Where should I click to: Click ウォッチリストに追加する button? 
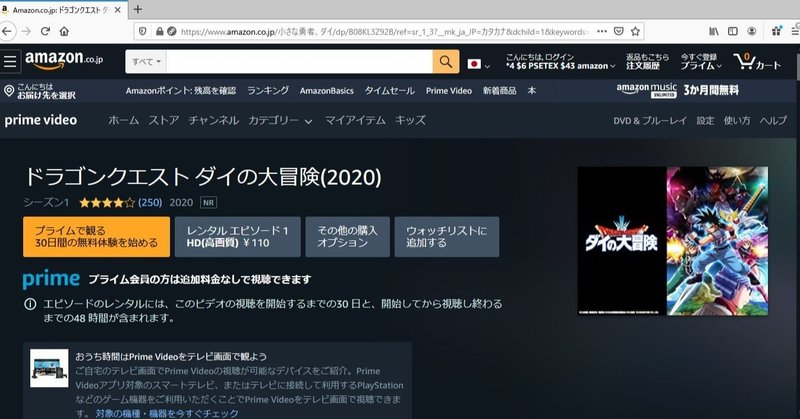[x=447, y=237]
